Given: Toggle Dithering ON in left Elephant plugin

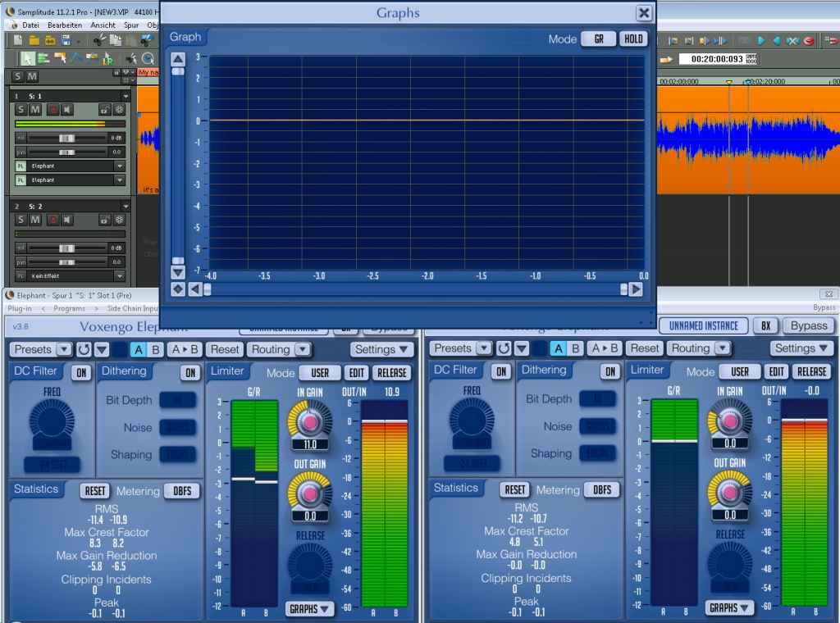Looking at the screenshot, I should [190, 372].
